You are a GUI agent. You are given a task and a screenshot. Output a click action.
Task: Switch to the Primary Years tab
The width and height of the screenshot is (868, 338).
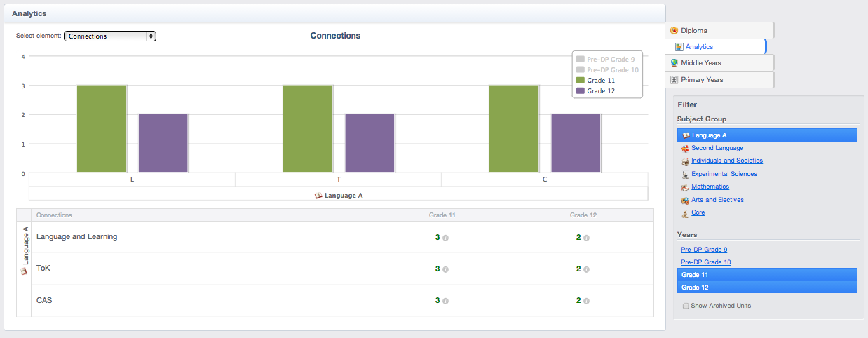tap(720, 80)
